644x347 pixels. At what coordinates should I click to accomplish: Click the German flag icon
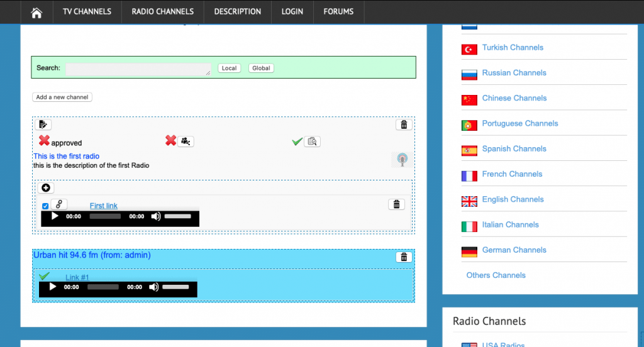coord(469,251)
